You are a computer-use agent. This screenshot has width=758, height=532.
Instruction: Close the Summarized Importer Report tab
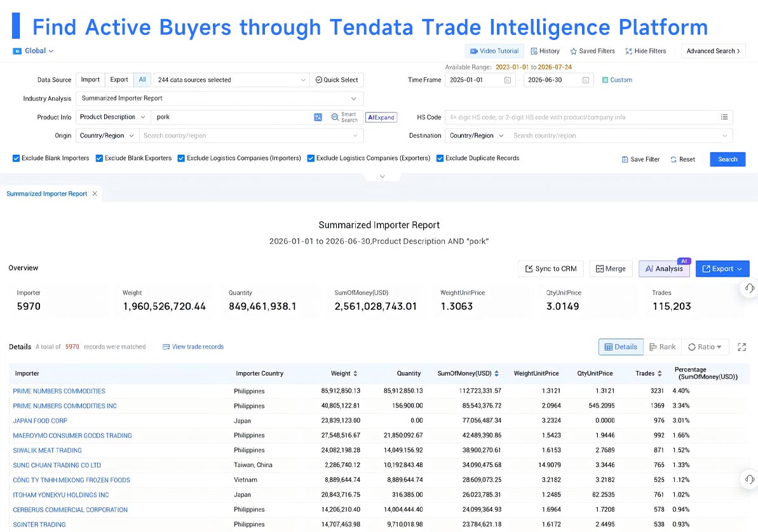coord(95,194)
